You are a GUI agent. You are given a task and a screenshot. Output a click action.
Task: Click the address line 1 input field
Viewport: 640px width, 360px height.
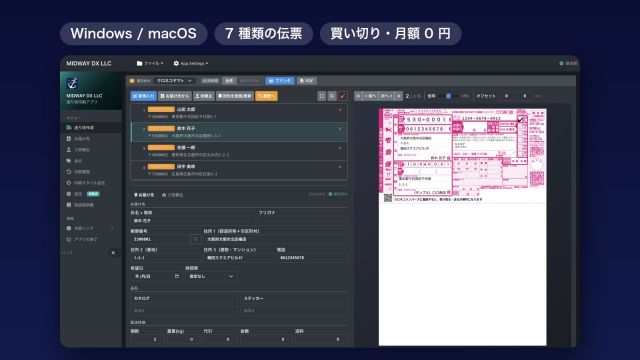tap(276, 239)
